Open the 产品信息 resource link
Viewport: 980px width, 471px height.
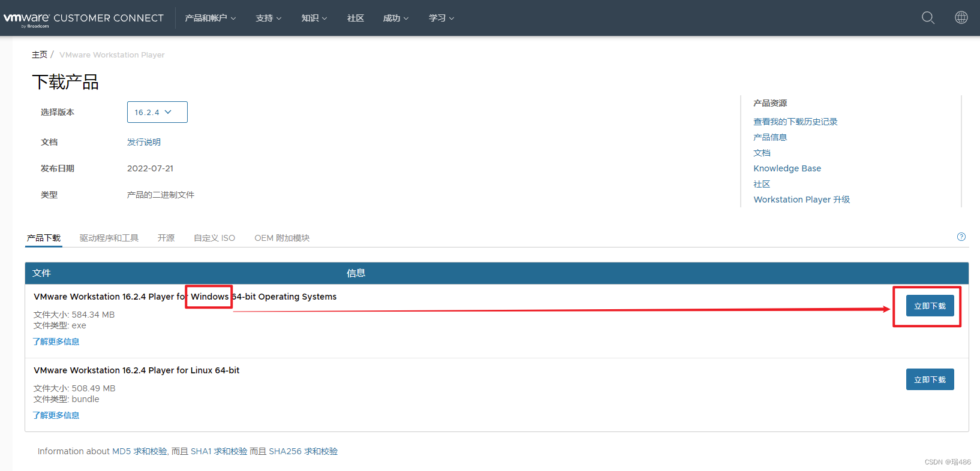(770, 137)
